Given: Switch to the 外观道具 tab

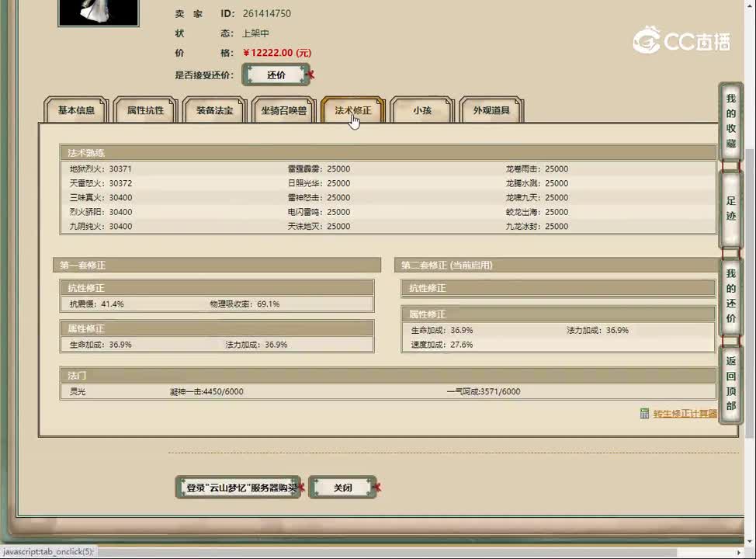Looking at the screenshot, I should [x=491, y=110].
